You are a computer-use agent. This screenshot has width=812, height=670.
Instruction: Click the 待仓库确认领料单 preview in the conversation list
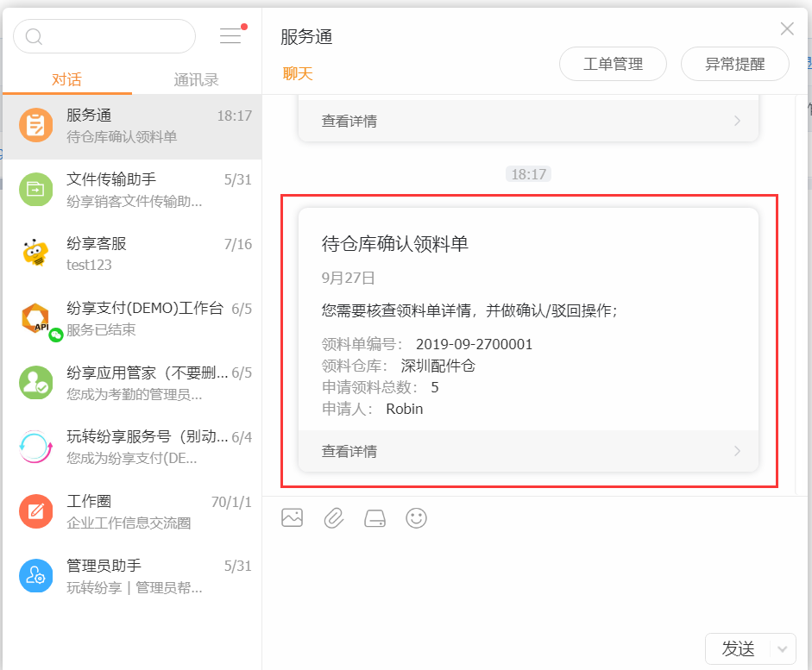pos(122,136)
